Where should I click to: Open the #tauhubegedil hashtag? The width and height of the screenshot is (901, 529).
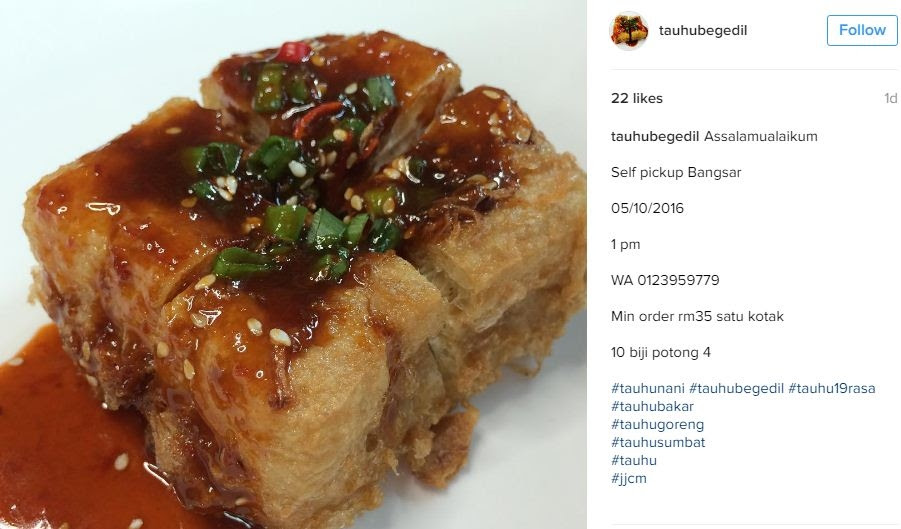click(737, 388)
